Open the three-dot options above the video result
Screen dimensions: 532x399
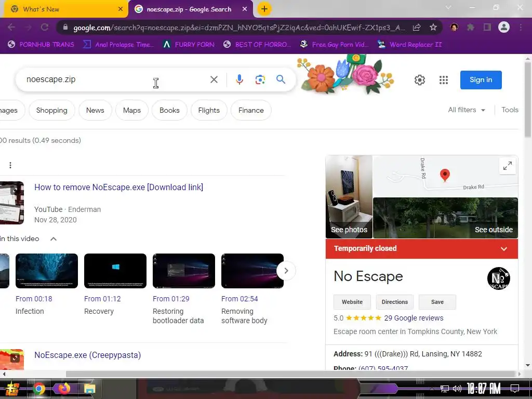(10, 165)
